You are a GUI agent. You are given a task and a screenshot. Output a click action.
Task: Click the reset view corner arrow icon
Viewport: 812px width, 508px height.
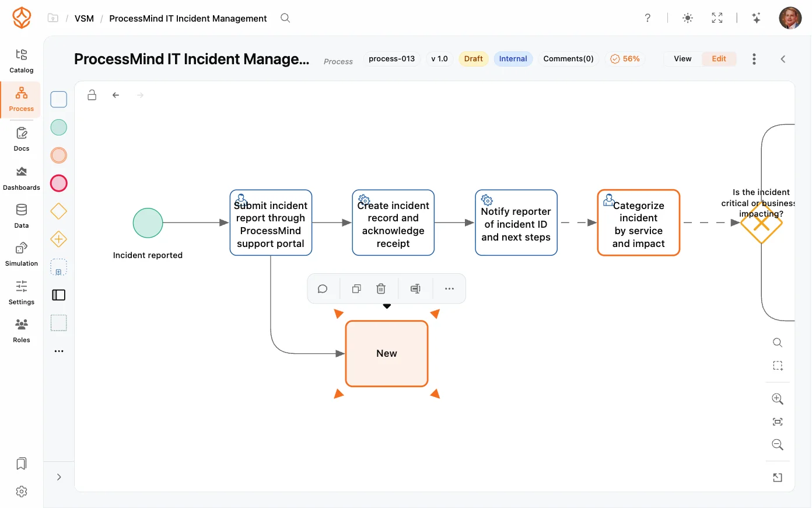(x=778, y=478)
